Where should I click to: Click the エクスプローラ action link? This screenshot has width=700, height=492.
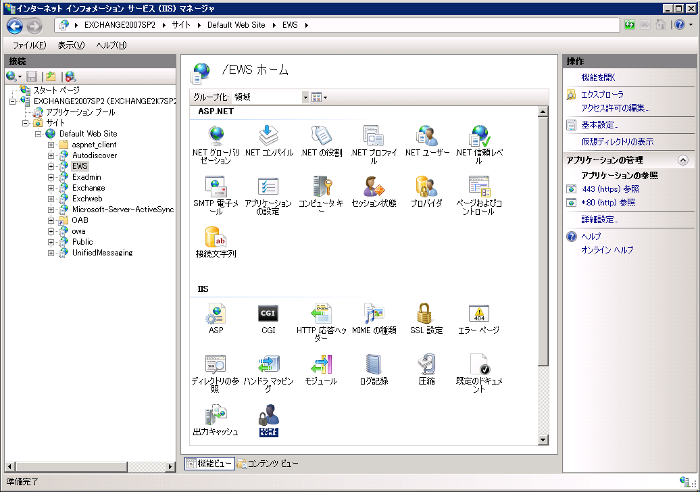tap(602, 95)
